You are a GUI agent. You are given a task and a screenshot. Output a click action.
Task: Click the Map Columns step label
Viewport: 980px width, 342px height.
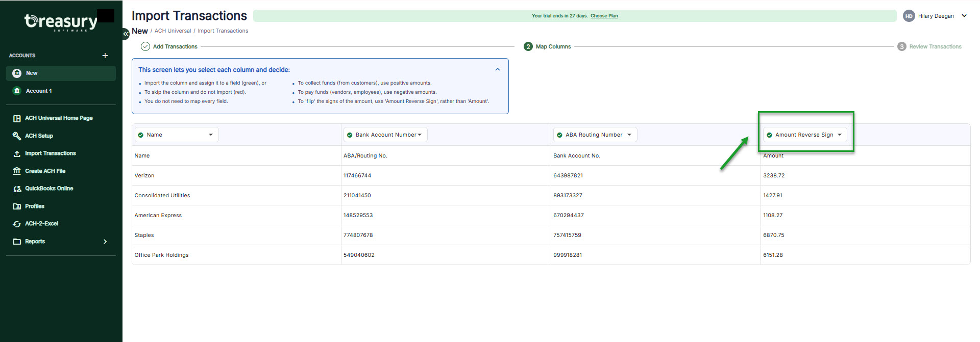point(553,47)
